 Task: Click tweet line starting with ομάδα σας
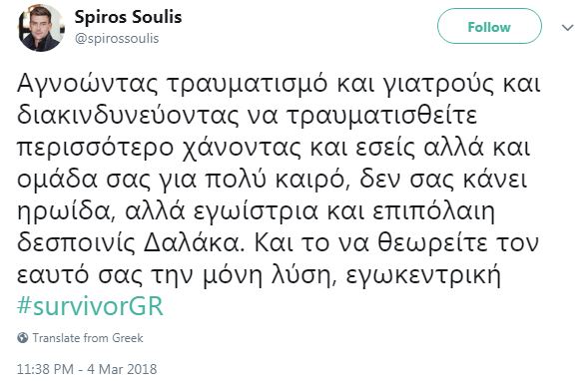[x=273, y=180]
